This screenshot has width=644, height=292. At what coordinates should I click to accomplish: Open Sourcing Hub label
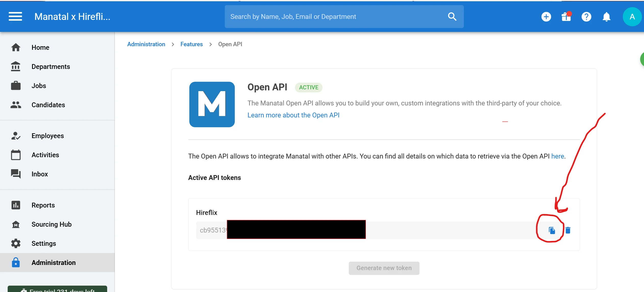click(52, 224)
